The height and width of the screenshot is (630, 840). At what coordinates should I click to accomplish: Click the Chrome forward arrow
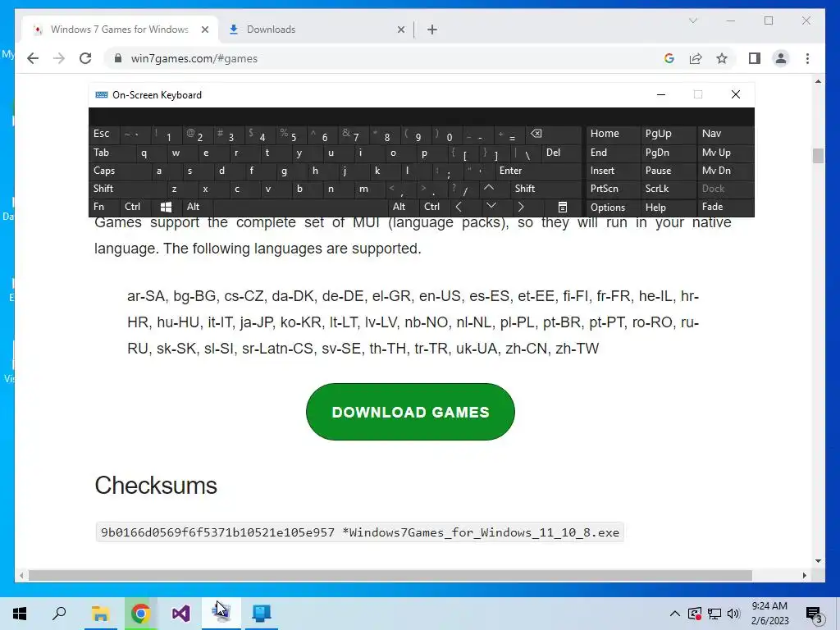point(59,58)
